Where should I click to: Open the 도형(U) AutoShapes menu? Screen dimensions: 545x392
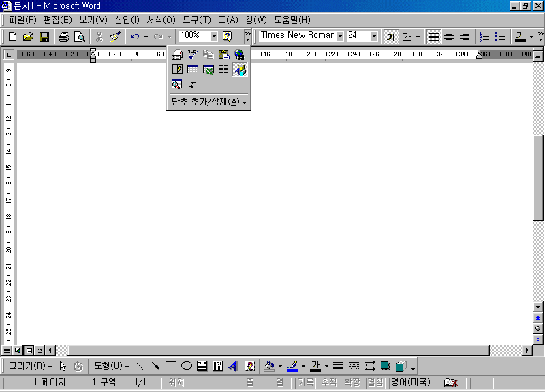(111, 366)
